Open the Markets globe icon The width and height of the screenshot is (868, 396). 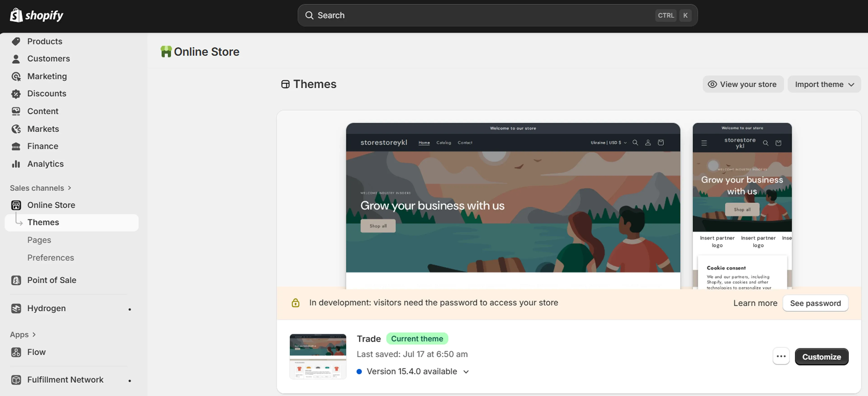pyautogui.click(x=16, y=128)
